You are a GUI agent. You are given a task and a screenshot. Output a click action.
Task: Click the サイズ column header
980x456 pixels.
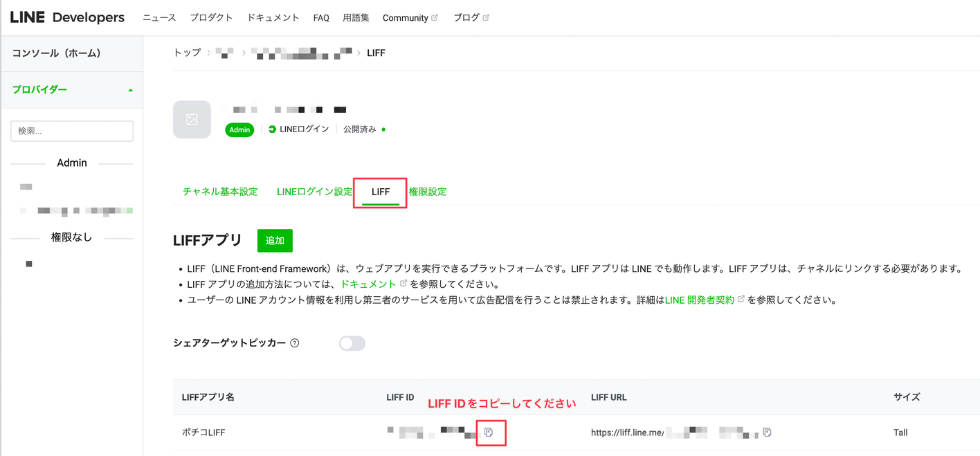[907, 397]
